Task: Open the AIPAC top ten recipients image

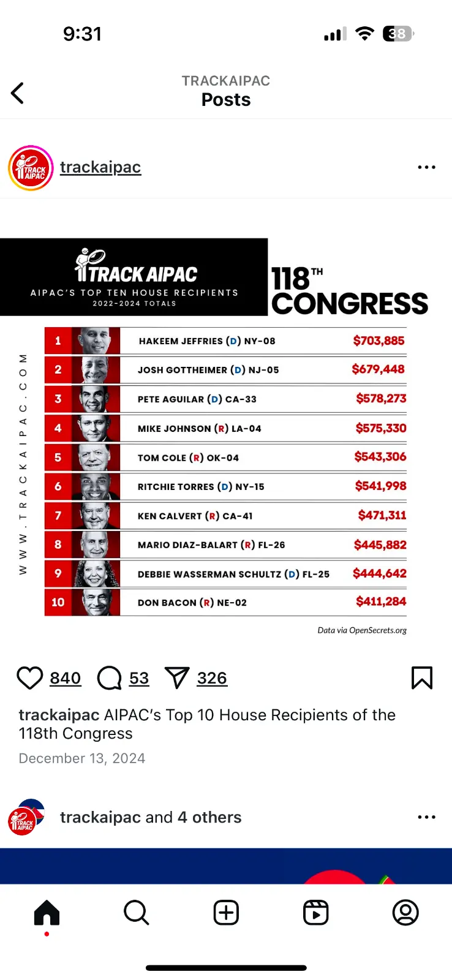Action: pos(226,429)
